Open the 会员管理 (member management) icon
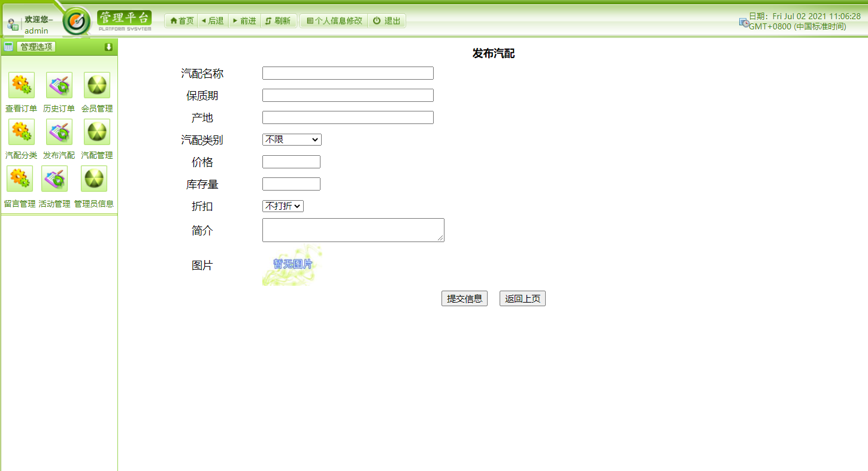This screenshot has width=868, height=471. (x=96, y=85)
